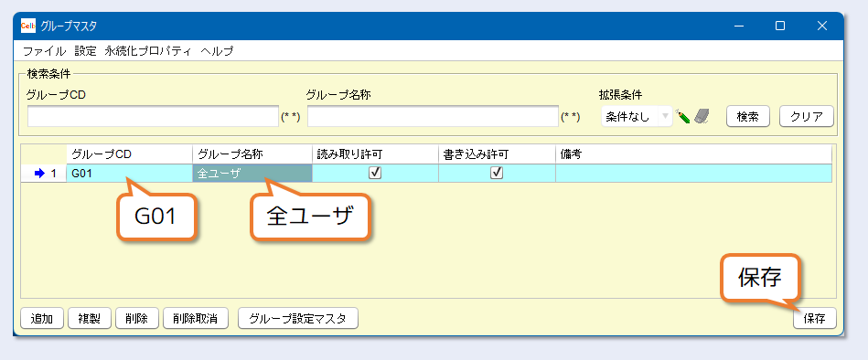The height and width of the screenshot is (360, 868).
Task: Select the G01 cell in the grid
Action: pyautogui.click(x=130, y=173)
